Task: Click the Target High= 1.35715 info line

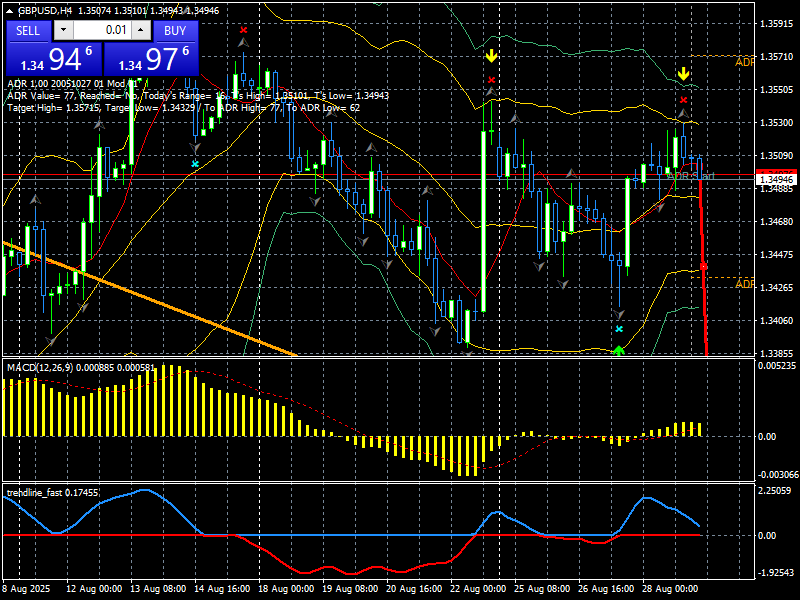Action: [184, 108]
